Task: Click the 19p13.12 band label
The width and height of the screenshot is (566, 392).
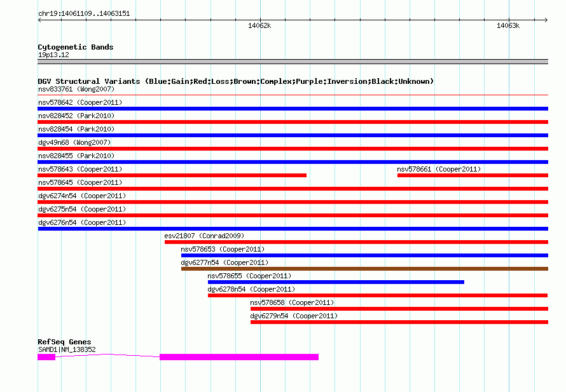Action: click(x=53, y=55)
